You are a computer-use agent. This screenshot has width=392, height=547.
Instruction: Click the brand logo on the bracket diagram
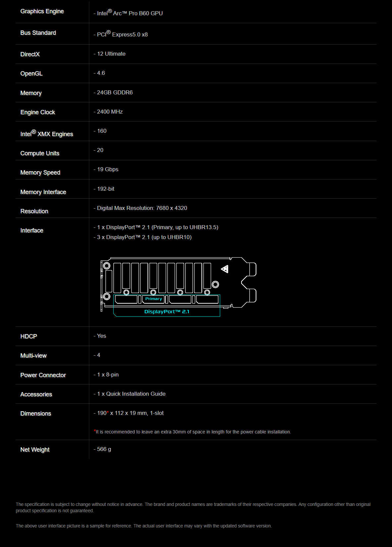pyautogui.click(x=225, y=269)
